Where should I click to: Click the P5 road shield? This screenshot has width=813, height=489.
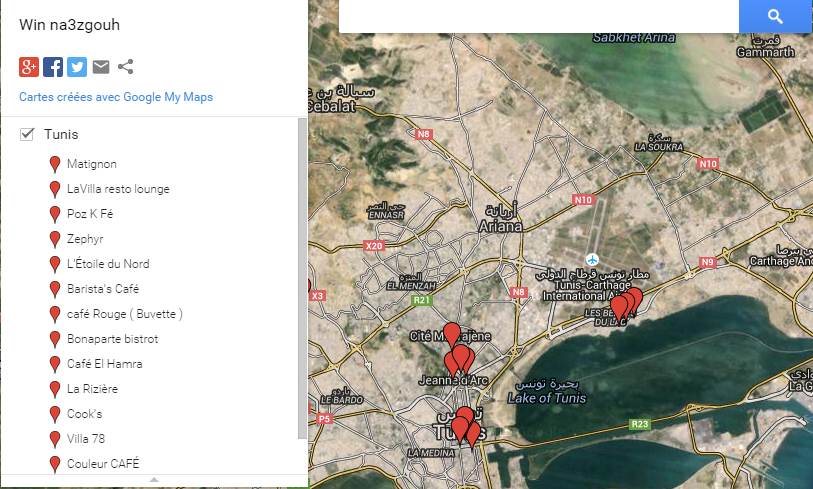(x=324, y=418)
